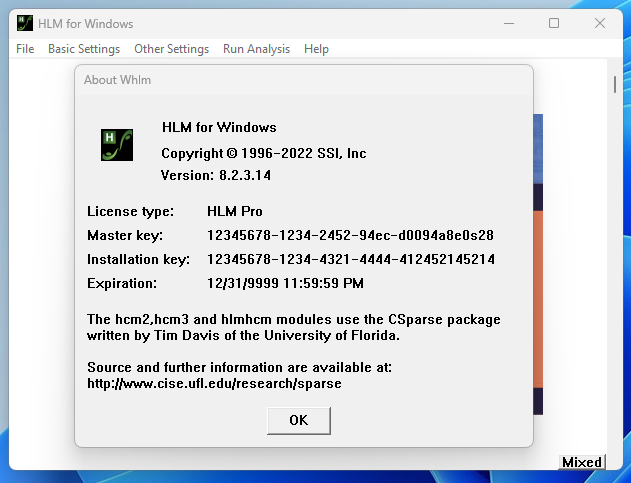Click the sparse research URL text
The image size is (631, 483).
(x=214, y=383)
